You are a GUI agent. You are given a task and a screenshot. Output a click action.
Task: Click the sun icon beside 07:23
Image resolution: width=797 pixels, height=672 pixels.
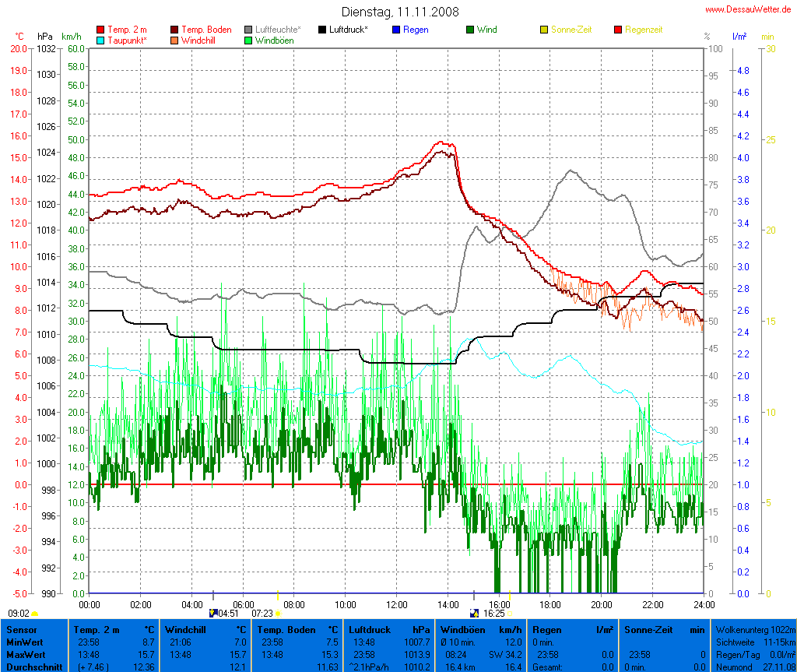[x=278, y=614]
